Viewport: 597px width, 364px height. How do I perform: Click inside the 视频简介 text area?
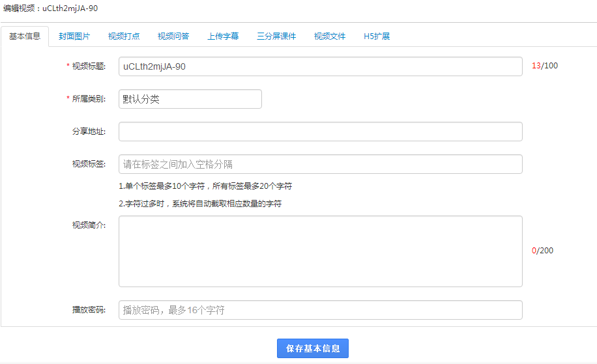[320, 251]
